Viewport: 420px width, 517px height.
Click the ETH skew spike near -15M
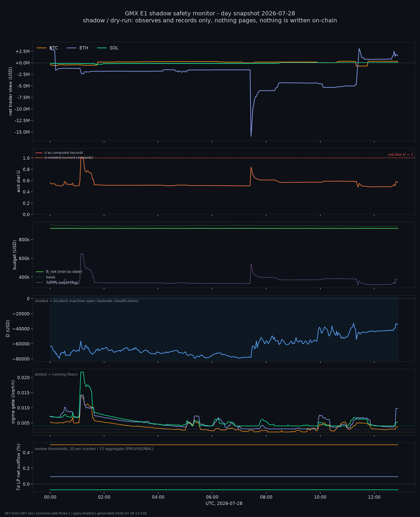point(251,136)
